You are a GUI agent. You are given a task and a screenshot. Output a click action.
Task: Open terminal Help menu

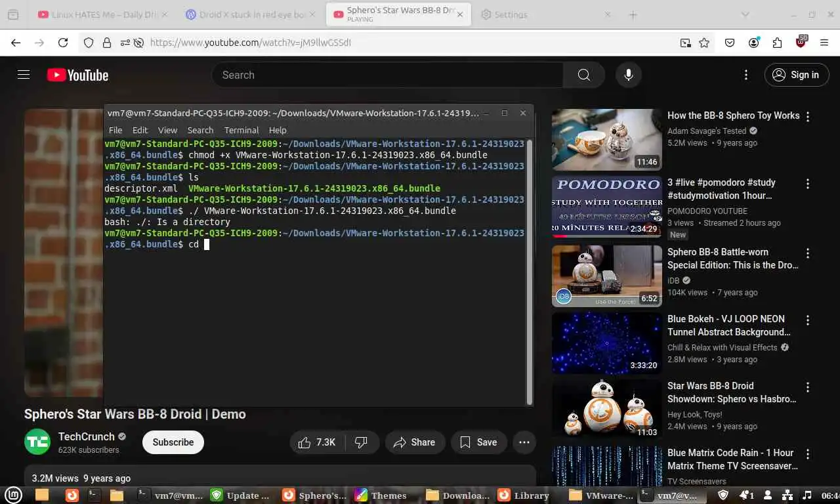[278, 130]
